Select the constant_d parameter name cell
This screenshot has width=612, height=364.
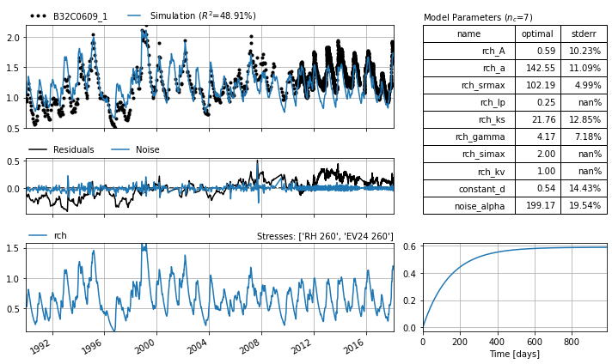(469, 188)
